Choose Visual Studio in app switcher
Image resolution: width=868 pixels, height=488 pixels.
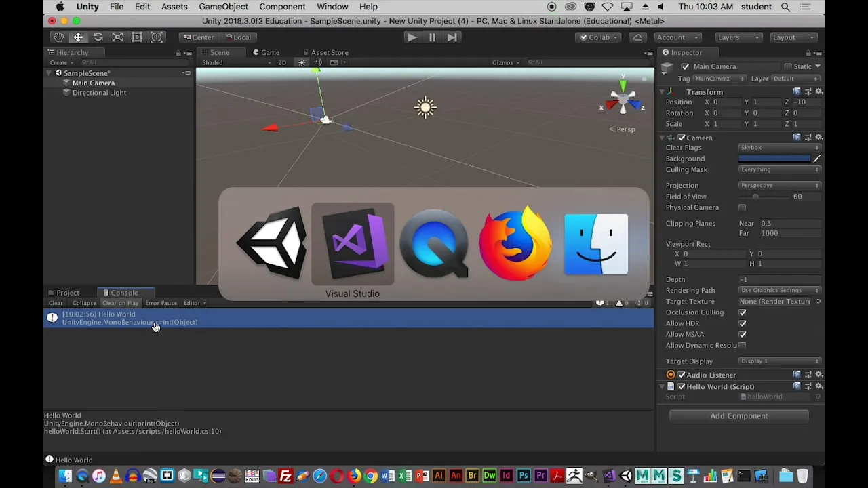(x=353, y=244)
